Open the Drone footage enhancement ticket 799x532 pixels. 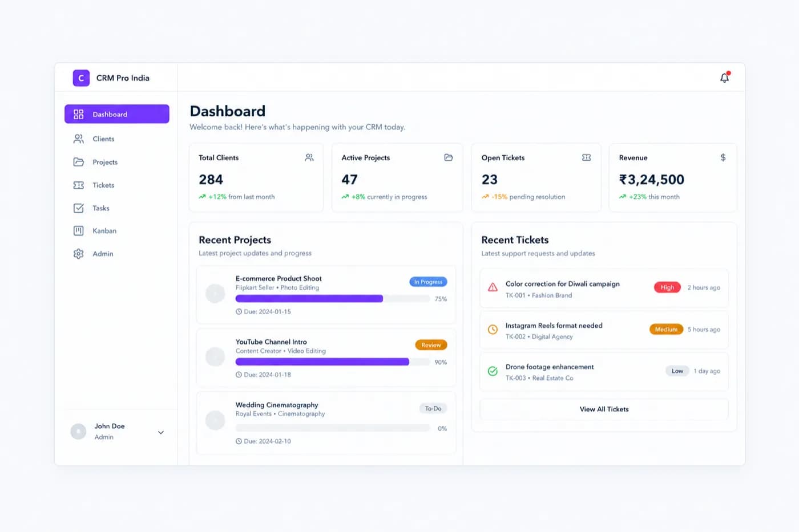click(x=604, y=372)
